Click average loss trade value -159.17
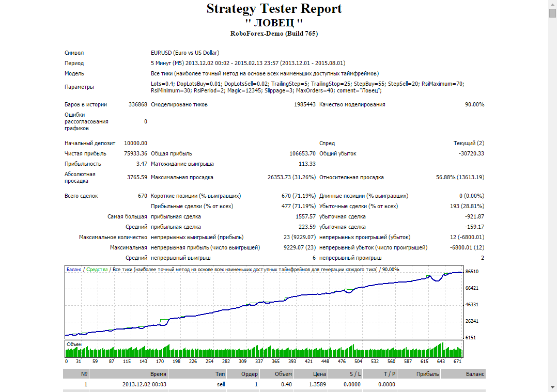557x392 pixels. 474,227
